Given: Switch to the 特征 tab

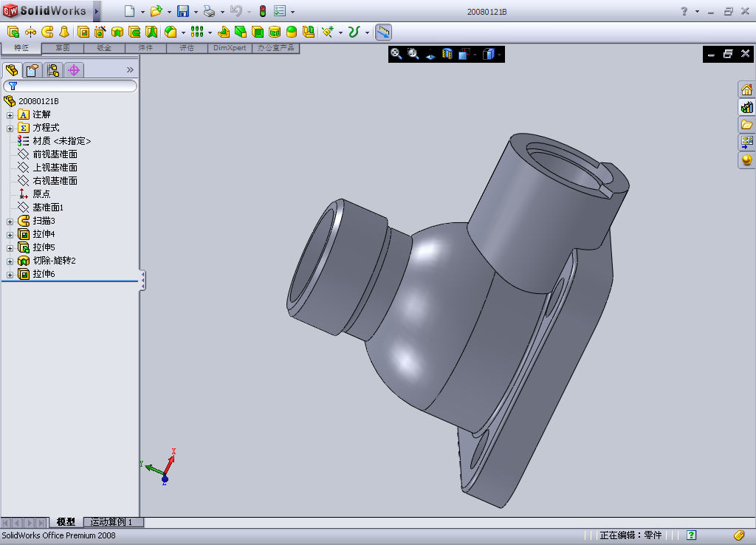Looking at the screenshot, I should (21, 48).
